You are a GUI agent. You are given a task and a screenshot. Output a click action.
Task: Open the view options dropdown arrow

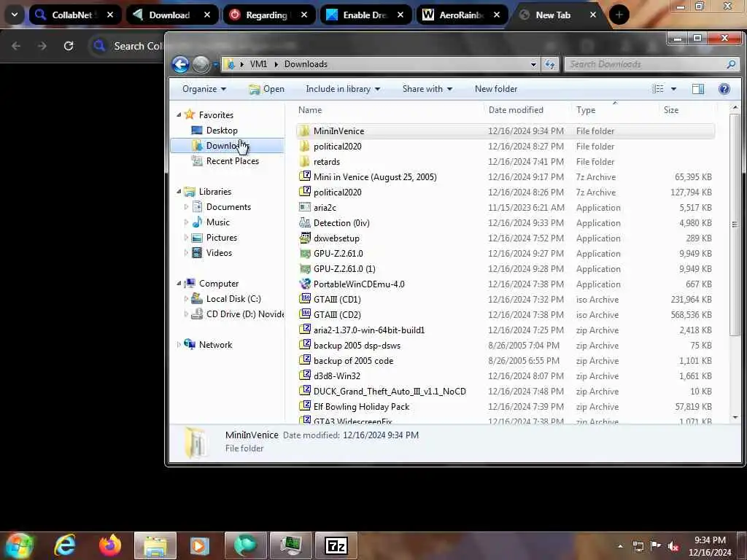point(673,89)
